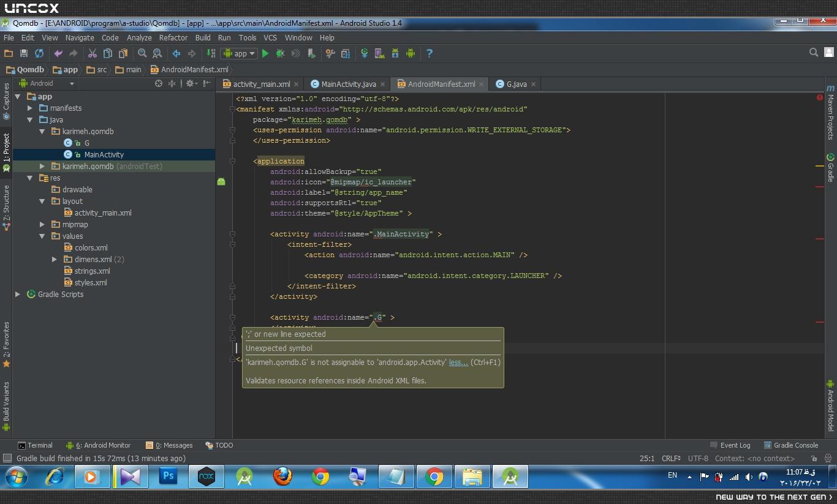
Task: Open the SDK Manager icon
Action: tap(395, 53)
